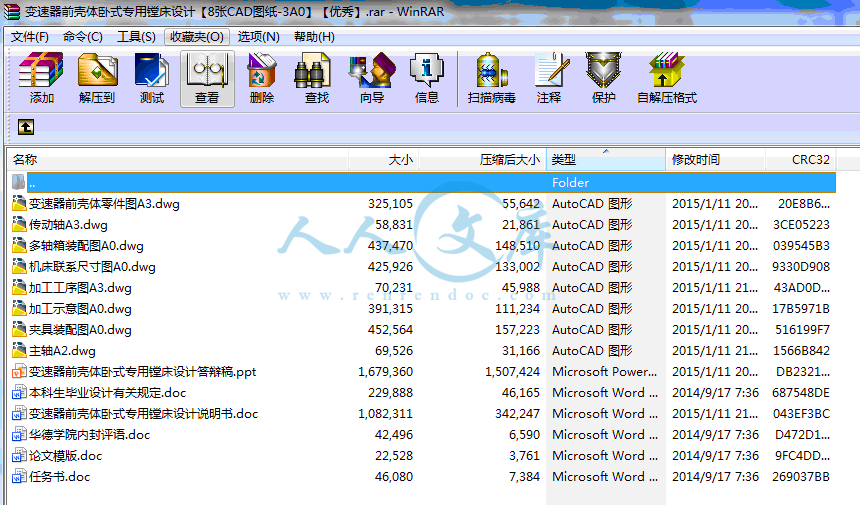860x505 pixels.
Task: Click the Word icon of 华德学院内封评语.doc
Action: [19, 434]
